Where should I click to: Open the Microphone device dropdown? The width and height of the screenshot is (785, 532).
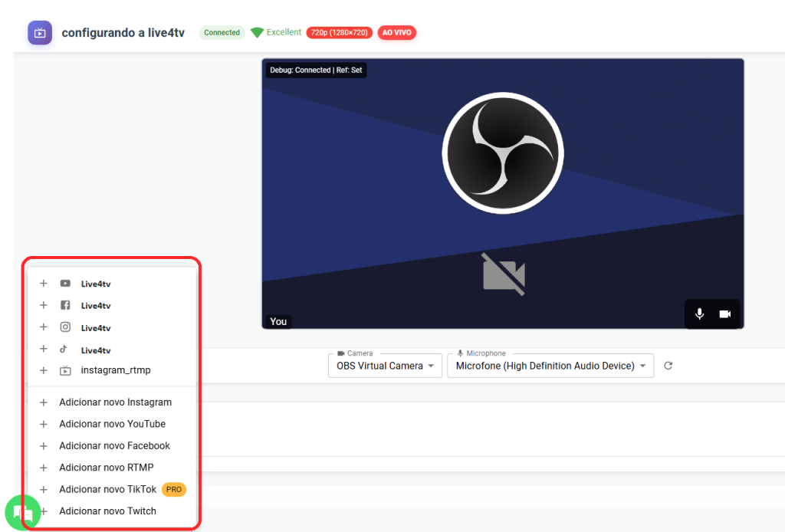tap(550, 366)
